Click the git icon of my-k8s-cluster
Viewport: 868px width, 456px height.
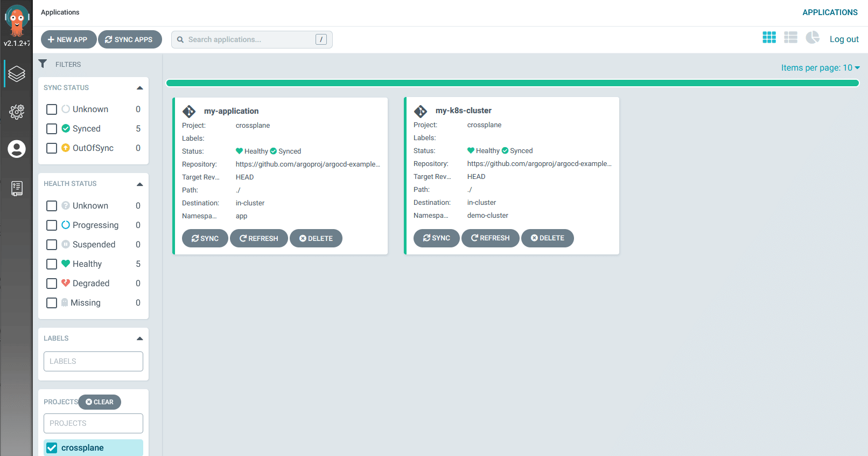point(421,111)
